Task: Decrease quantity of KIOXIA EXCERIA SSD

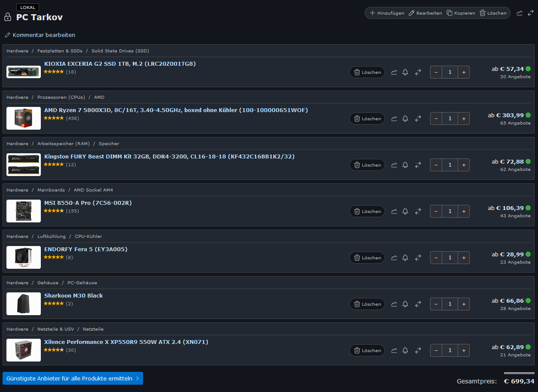Action: (x=436, y=72)
